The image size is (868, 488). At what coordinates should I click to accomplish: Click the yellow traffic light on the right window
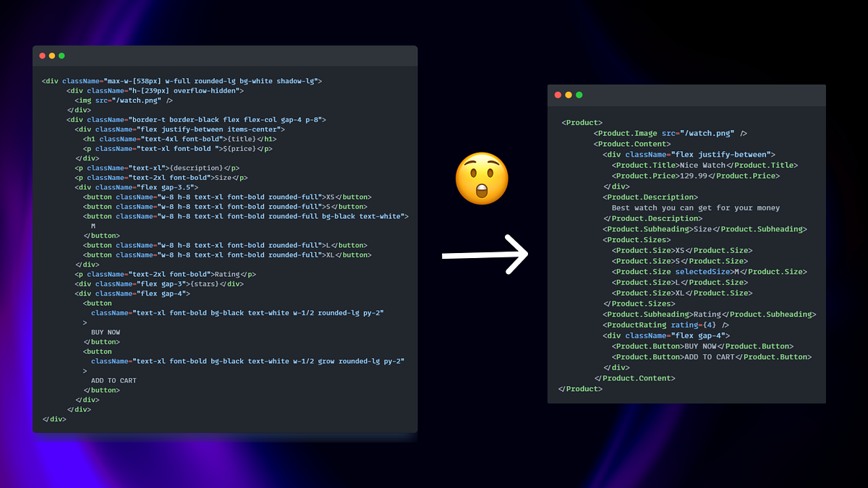tap(568, 95)
